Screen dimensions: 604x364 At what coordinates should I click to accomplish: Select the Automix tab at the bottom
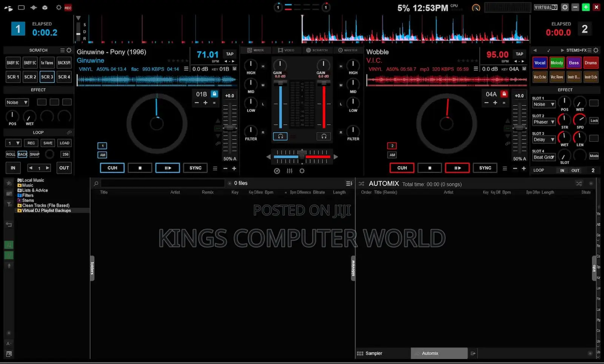pyautogui.click(x=439, y=353)
